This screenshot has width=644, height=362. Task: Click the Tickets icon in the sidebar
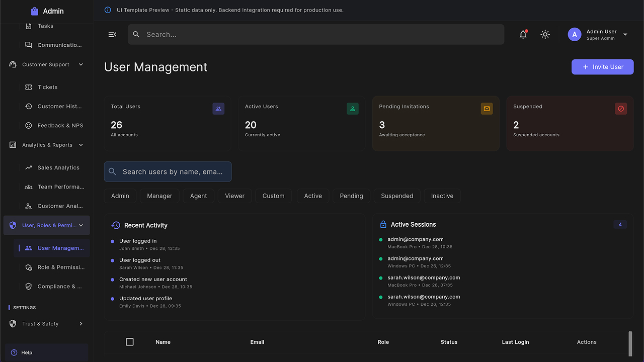[x=29, y=87]
